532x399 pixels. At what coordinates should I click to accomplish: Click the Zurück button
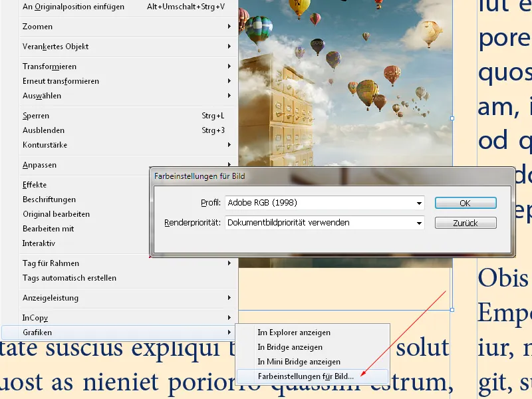point(465,223)
